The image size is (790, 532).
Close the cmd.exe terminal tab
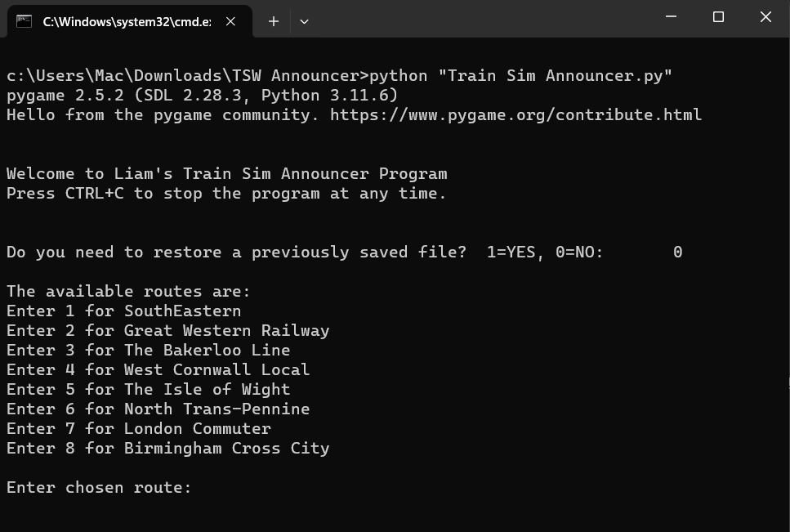pos(230,21)
